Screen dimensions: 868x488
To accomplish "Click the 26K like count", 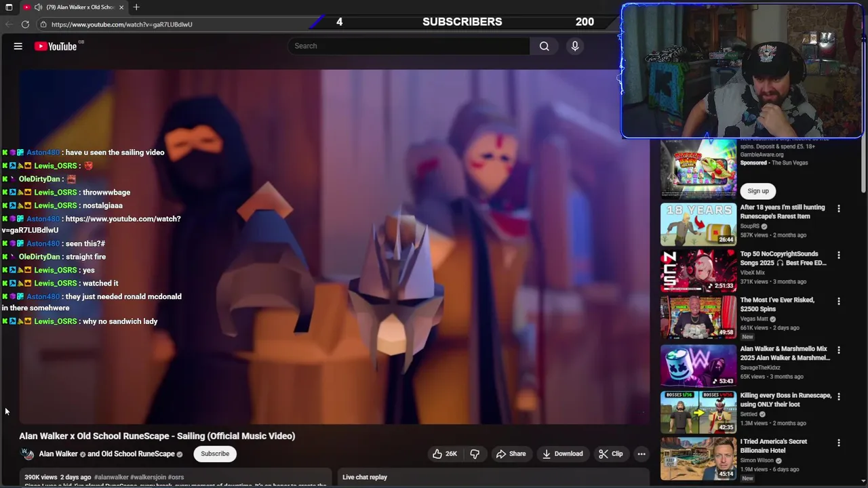I will (x=451, y=454).
